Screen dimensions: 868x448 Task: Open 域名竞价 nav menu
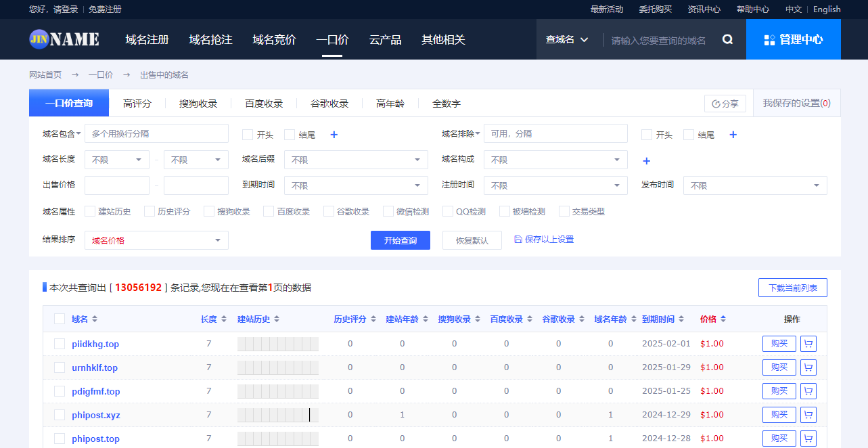click(x=274, y=40)
